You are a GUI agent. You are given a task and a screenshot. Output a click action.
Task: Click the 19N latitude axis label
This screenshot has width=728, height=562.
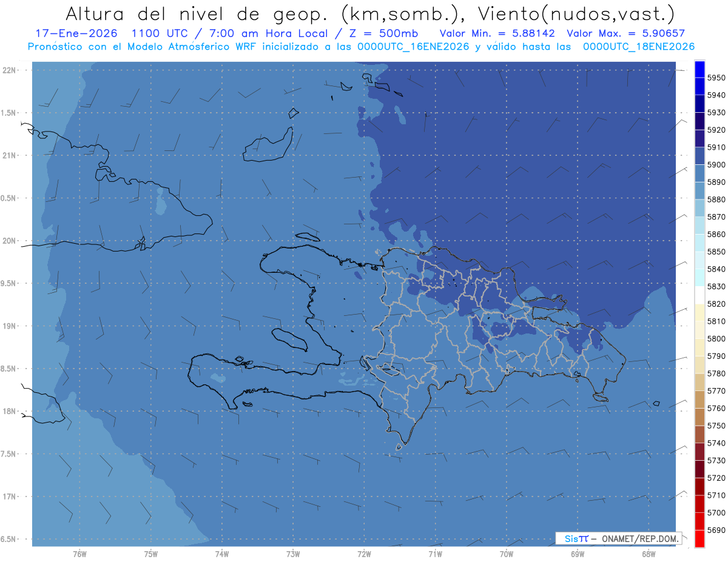pyautogui.click(x=9, y=326)
